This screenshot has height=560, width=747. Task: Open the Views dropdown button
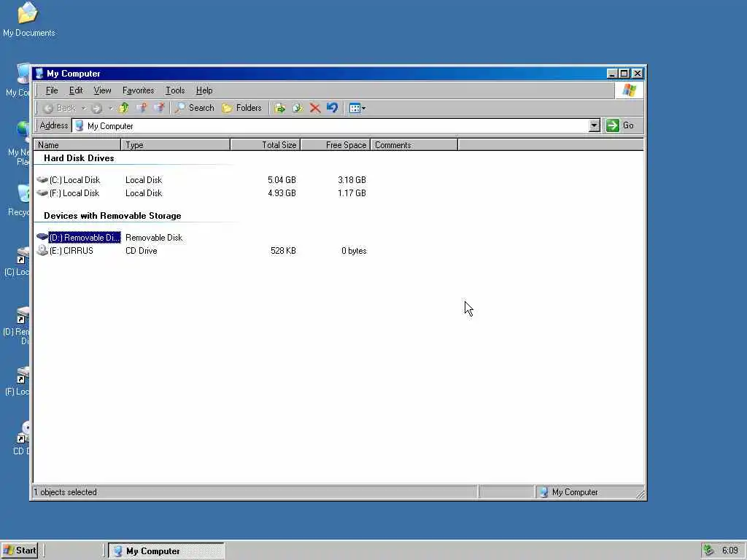tap(357, 108)
